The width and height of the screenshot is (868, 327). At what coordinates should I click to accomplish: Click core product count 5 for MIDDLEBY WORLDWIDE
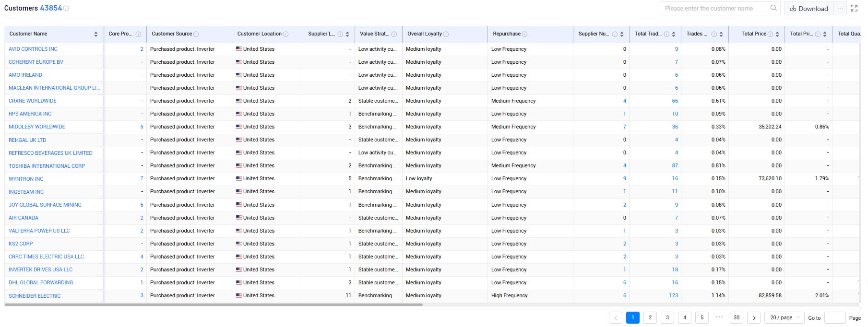(x=142, y=127)
